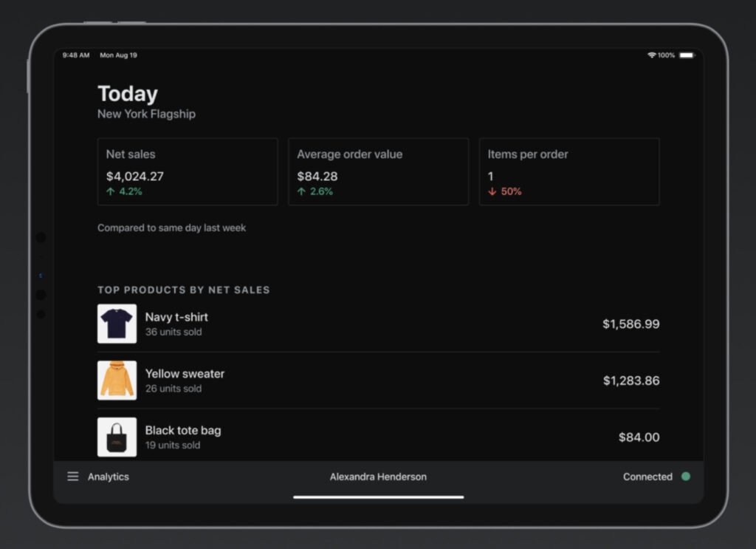Select the Items per order card
The width and height of the screenshot is (756, 549).
tap(568, 171)
